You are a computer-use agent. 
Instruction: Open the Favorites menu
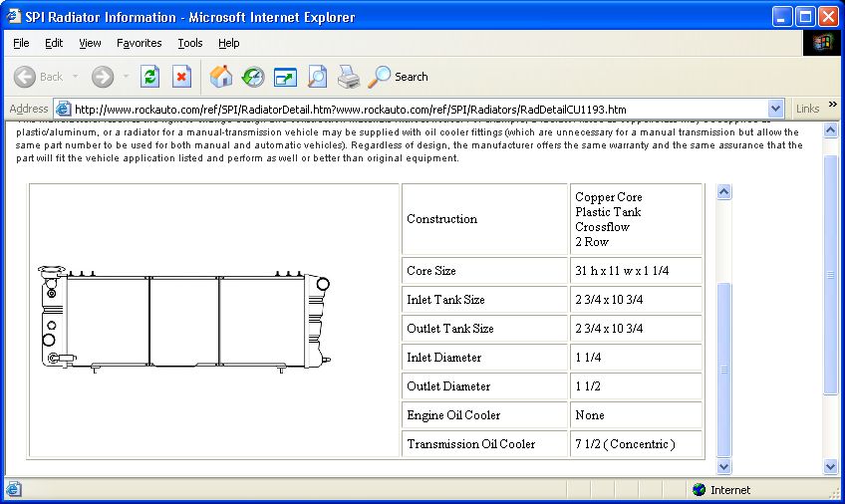click(x=140, y=43)
